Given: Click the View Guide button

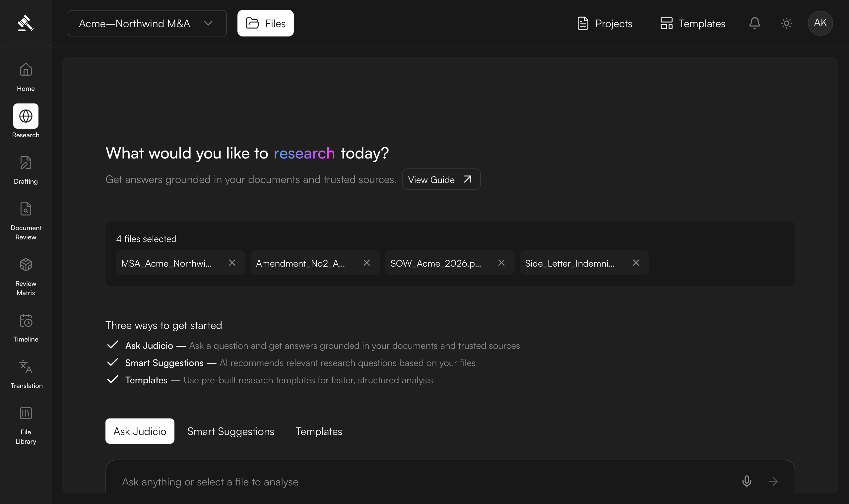Looking at the screenshot, I should click(x=441, y=179).
